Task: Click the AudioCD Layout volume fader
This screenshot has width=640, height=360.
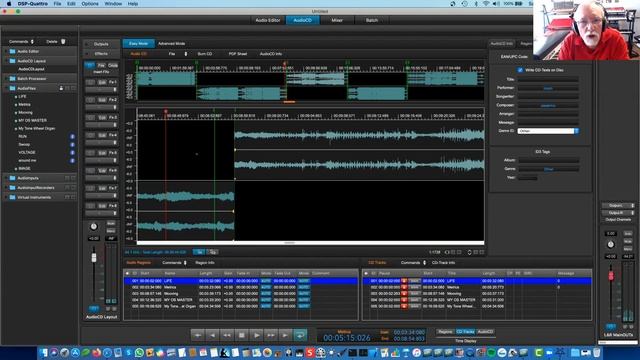Action: click(94, 258)
